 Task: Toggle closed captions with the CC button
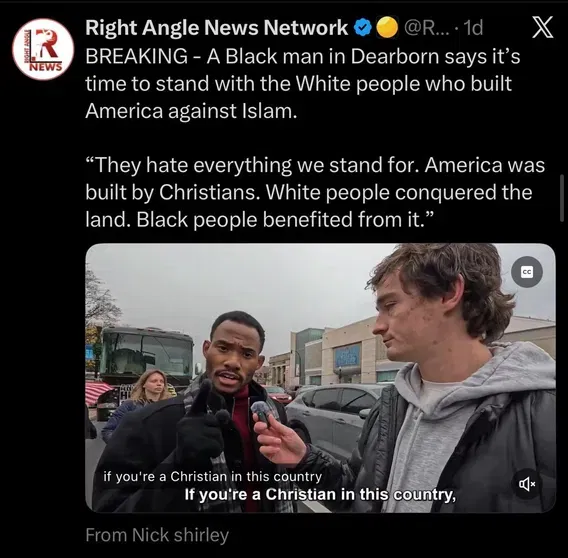click(527, 272)
